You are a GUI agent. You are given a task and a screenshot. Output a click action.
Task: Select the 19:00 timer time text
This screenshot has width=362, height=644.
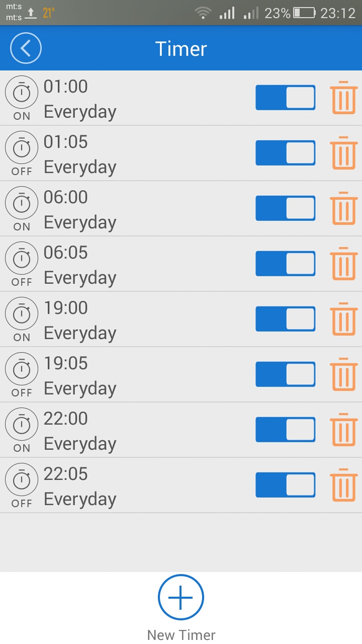tap(66, 308)
